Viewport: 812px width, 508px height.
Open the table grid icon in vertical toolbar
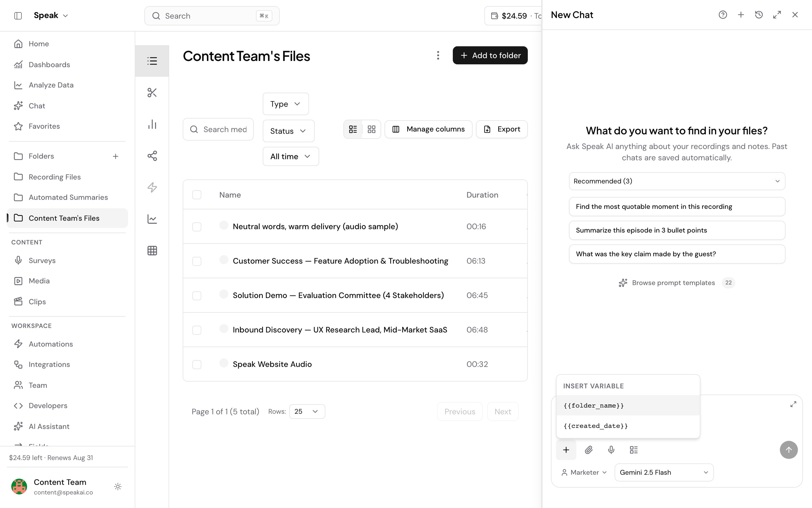(152, 251)
